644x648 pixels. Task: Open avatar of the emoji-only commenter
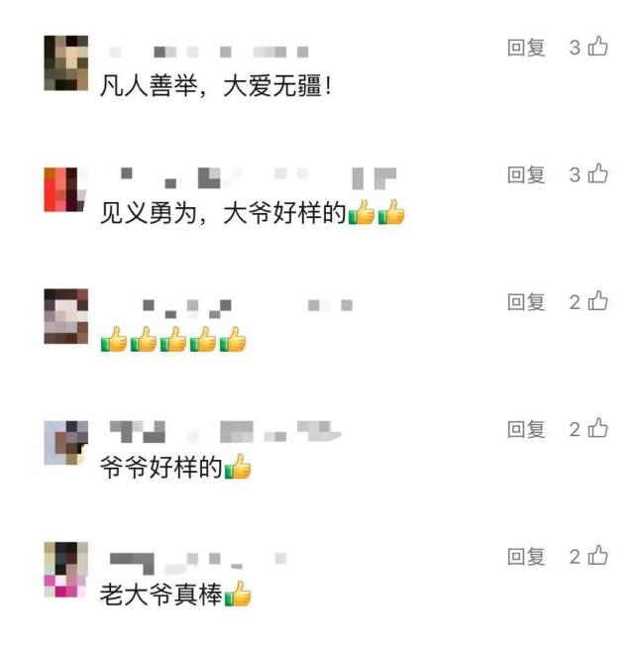click(66, 316)
